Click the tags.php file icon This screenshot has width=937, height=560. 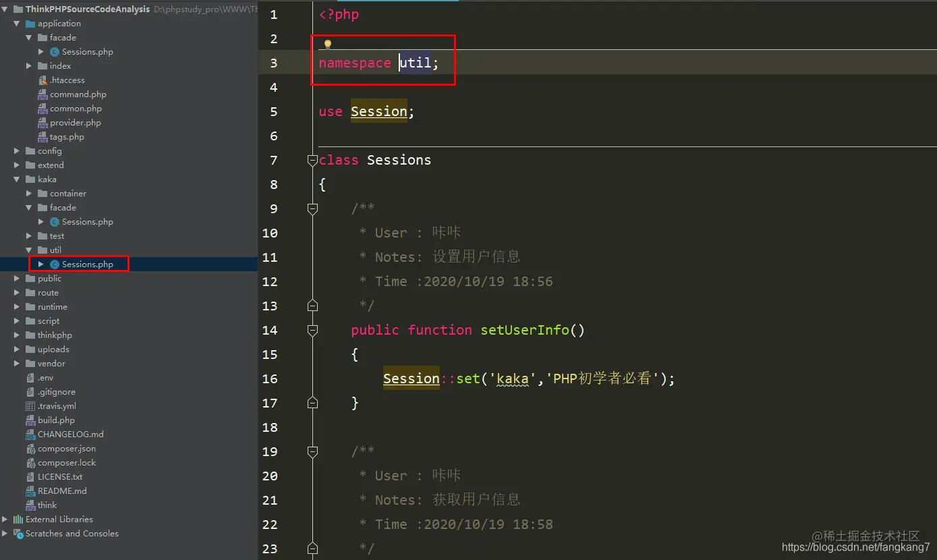coord(42,137)
